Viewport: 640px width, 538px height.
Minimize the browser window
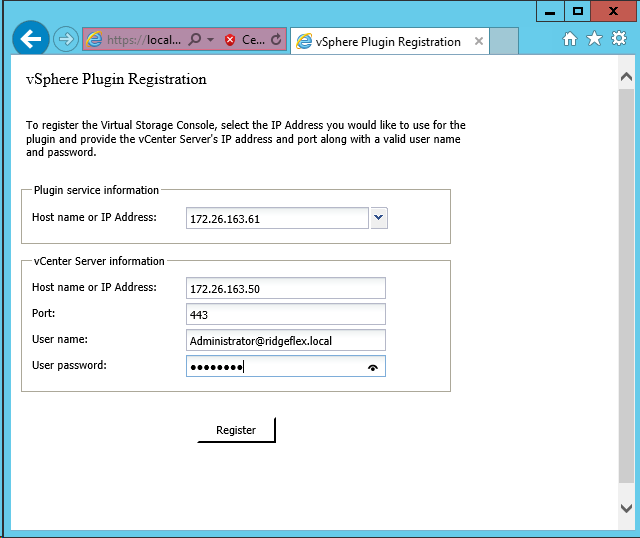(550, 11)
